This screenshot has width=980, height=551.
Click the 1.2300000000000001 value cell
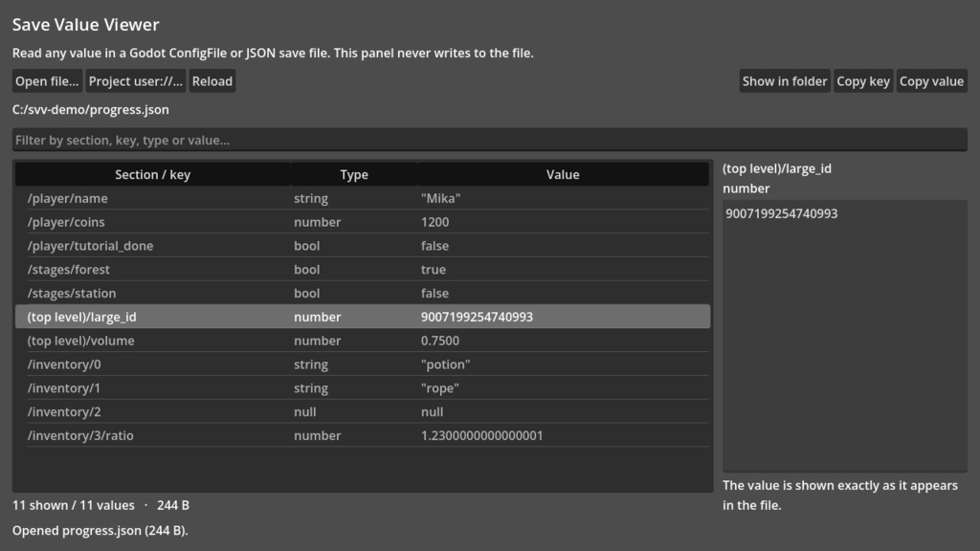click(x=482, y=435)
